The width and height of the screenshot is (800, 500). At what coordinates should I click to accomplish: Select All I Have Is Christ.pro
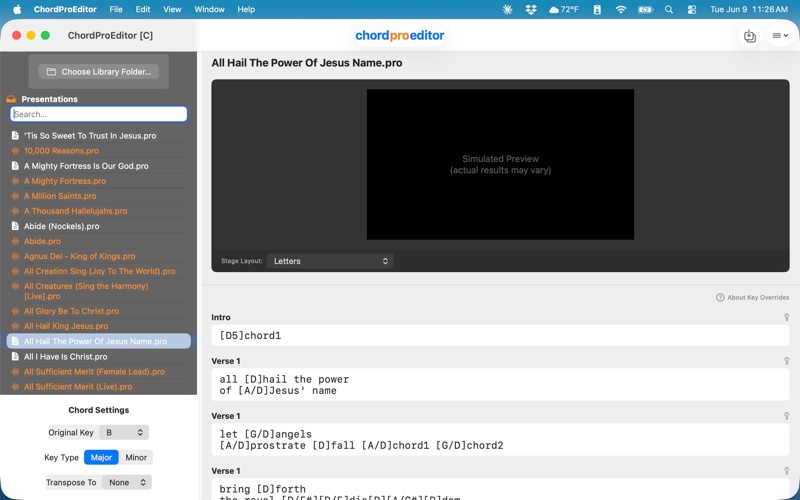coord(65,357)
